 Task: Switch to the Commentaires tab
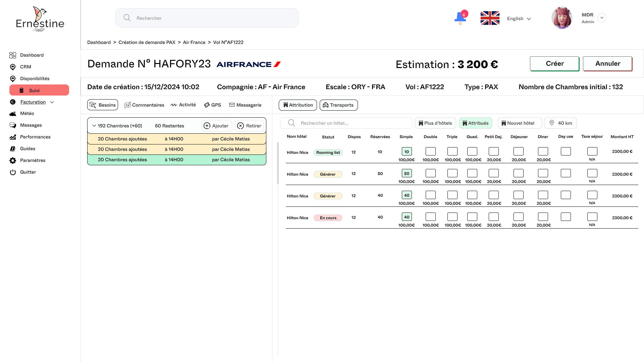pos(144,105)
